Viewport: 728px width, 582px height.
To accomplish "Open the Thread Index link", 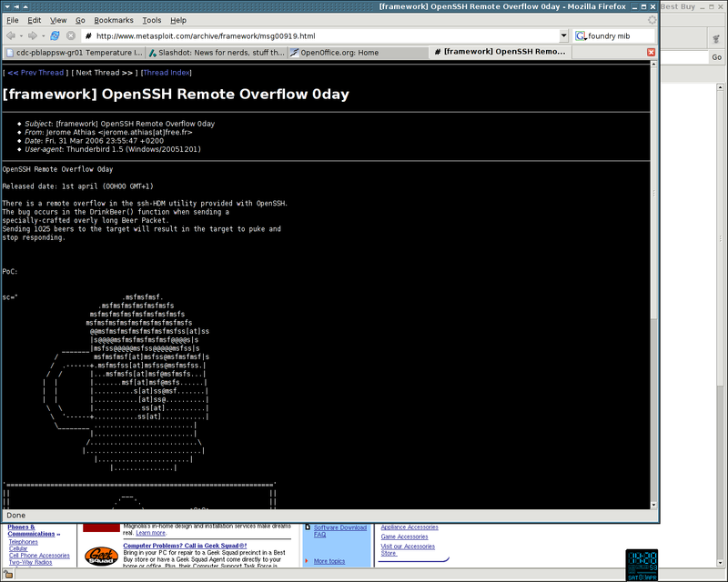I will 167,72.
